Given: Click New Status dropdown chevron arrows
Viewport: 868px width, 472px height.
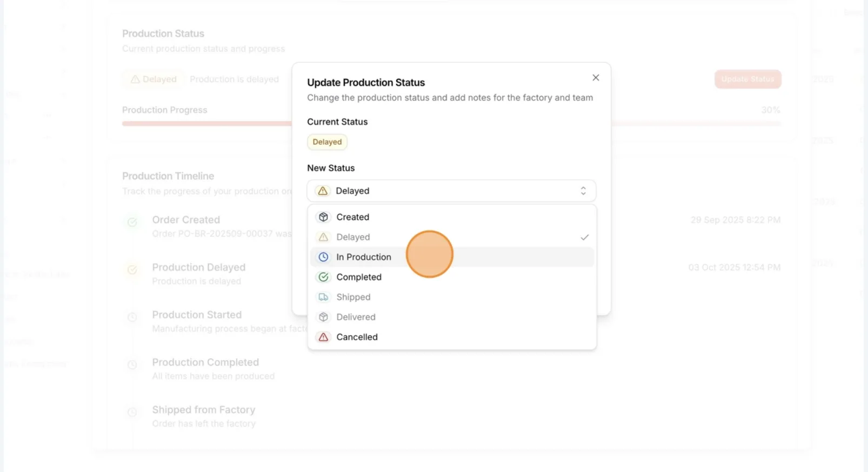Looking at the screenshot, I should tap(583, 191).
